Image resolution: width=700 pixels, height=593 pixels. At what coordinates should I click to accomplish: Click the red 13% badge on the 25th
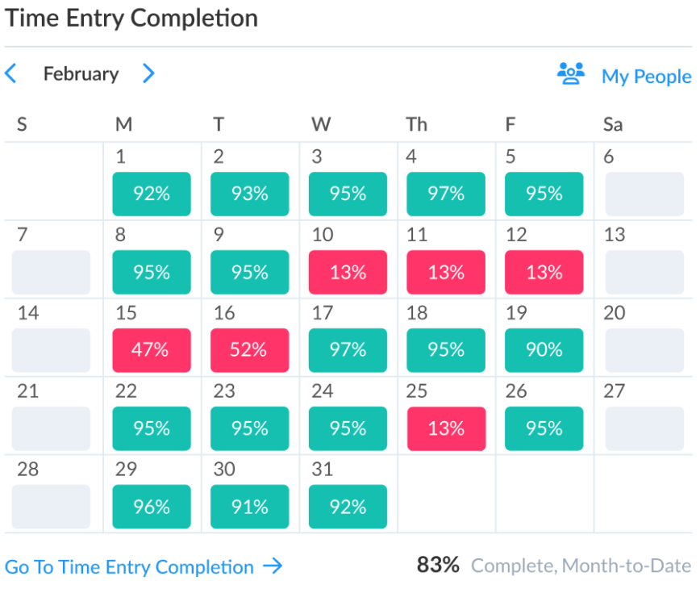point(447,428)
